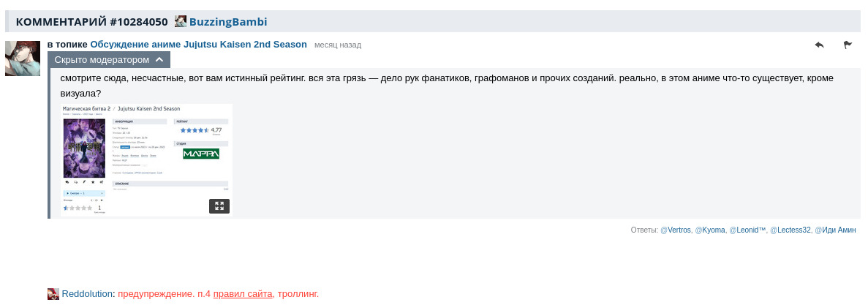The width and height of the screenshot is (868, 305).
Task: Open the Jujutsu Kaisen 2nd Season topic link
Action: pyautogui.click(x=198, y=45)
